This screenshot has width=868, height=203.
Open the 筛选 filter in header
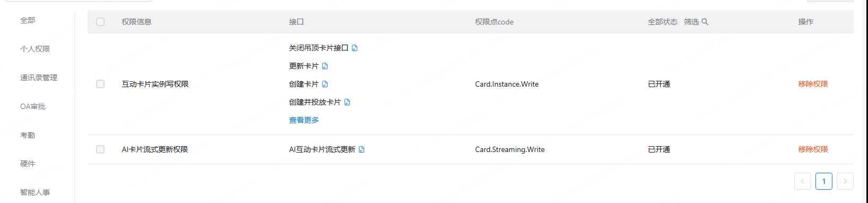(x=691, y=22)
